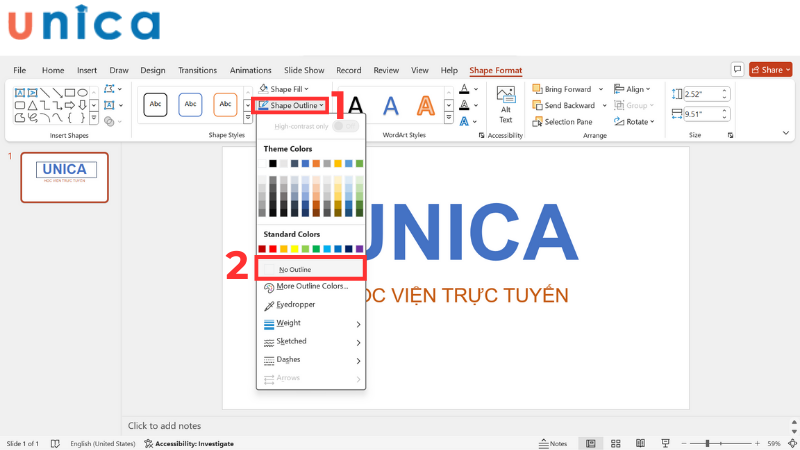The image size is (800, 450).
Task: Apply the blue outlined Abc shape style
Action: click(x=190, y=105)
